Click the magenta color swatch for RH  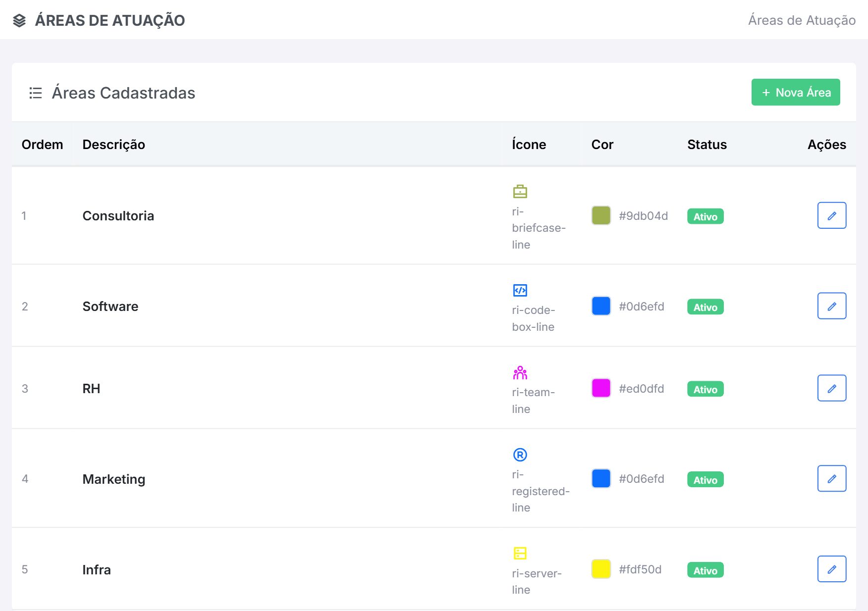[x=601, y=388]
